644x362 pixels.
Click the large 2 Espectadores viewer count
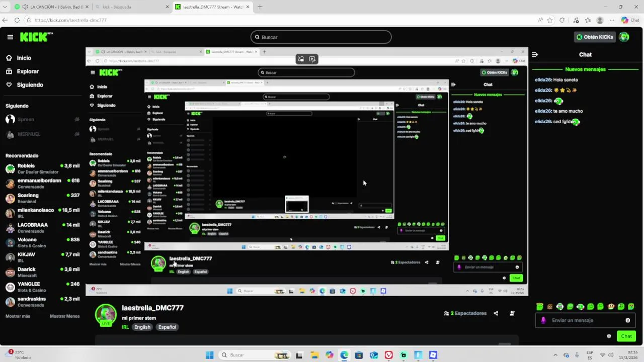[x=465, y=313]
